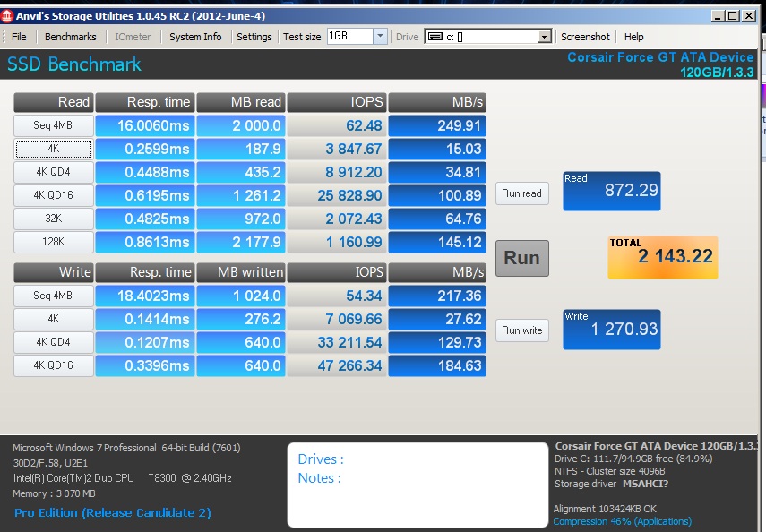Click the read Seq 4MB test button
Image resolution: width=766 pixels, height=532 pixels.
coord(53,125)
